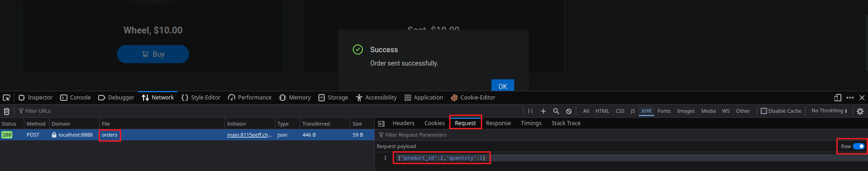The image size is (868, 171).
Task: Click the element picker icon
Action: 6,98
